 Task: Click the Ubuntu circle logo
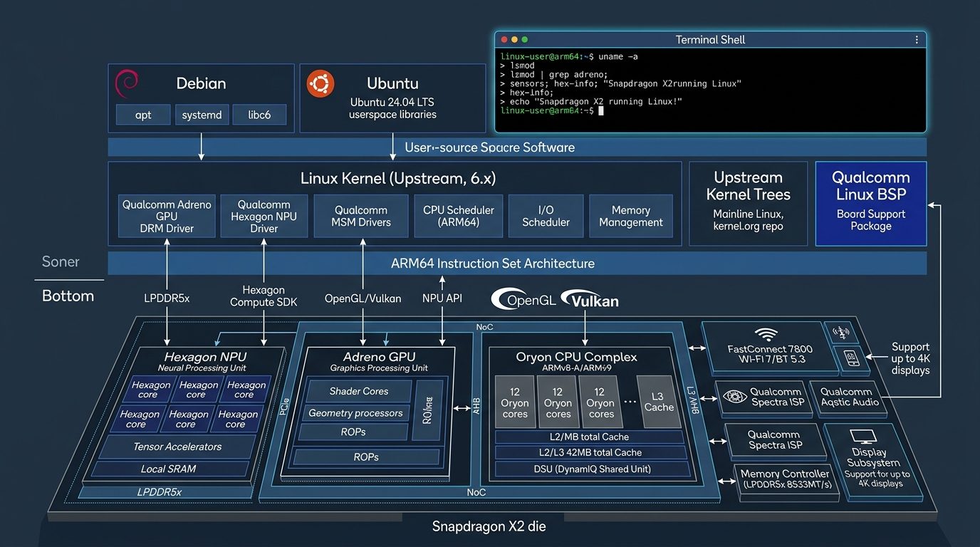(x=320, y=84)
